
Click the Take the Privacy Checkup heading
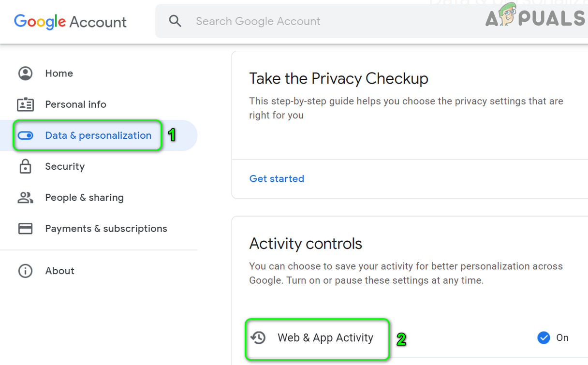click(x=338, y=78)
